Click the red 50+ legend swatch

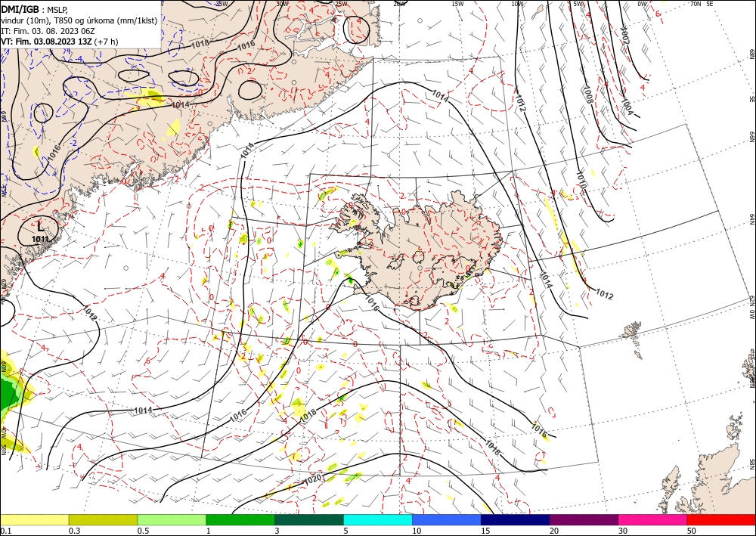[721, 519]
